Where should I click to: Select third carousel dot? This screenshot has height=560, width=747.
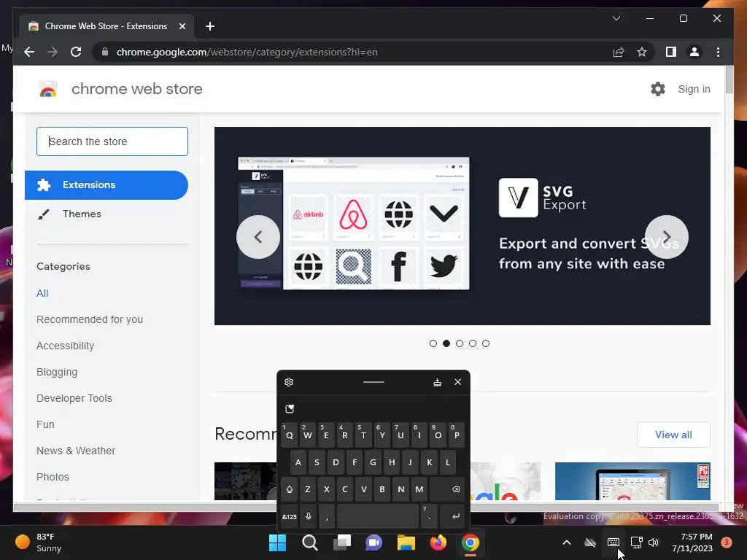pos(460,343)
